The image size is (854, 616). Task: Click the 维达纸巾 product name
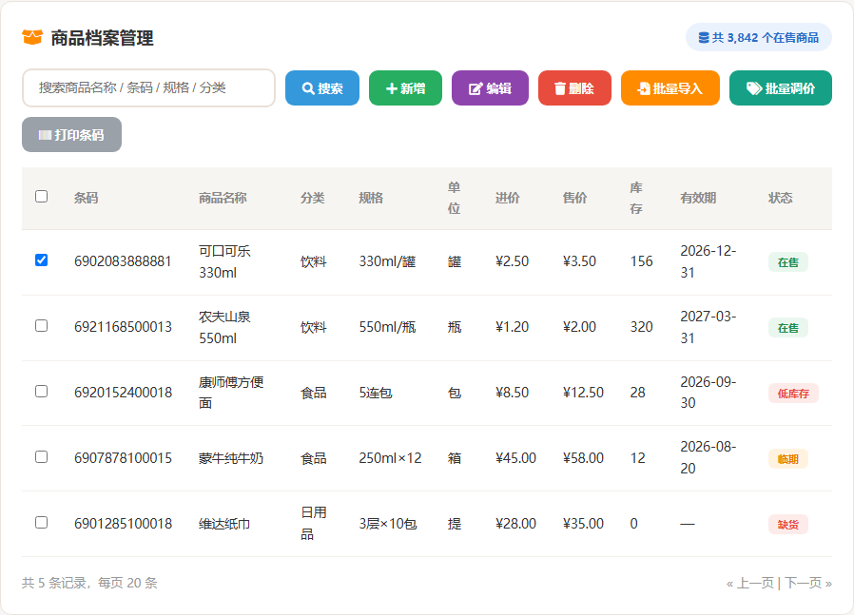(x=224, y=524)
